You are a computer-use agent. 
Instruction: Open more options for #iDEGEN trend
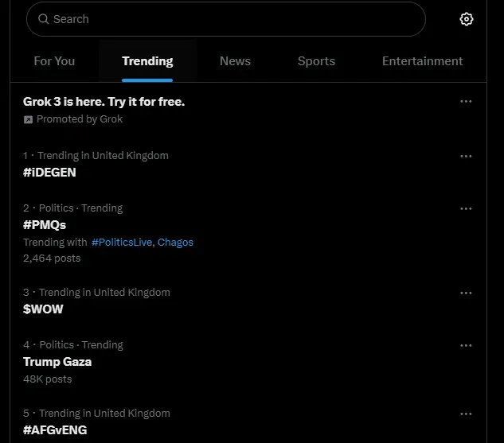pos(466,156)
